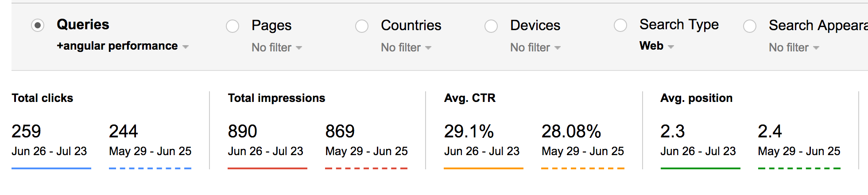This screenshot has height=195, width=868.
Task: Click the solid orange CTR legend line
Action: coord(484,168)
